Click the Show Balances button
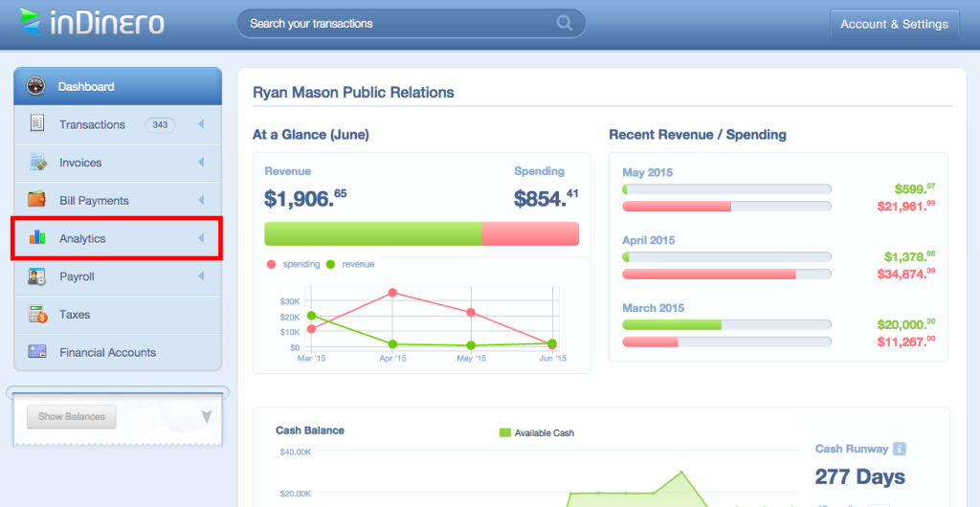Viewport: 980px width, 507px height. click(71, 416)
